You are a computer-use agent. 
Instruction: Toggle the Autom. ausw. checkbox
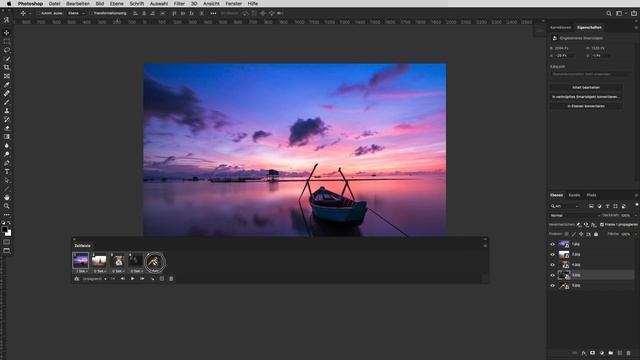(x=38, y=13)
